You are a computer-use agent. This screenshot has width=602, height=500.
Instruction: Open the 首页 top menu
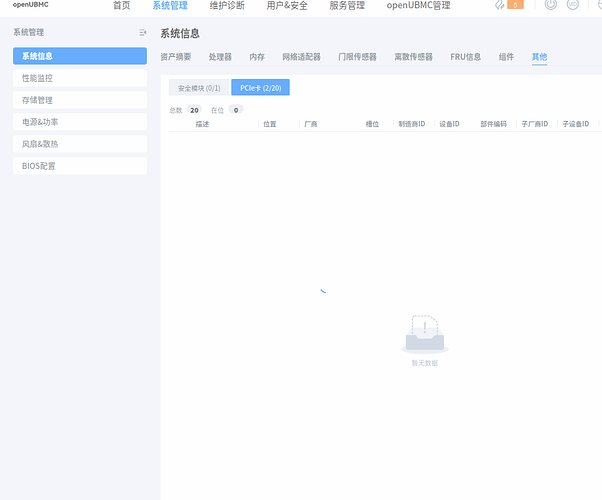coord(121,6)
